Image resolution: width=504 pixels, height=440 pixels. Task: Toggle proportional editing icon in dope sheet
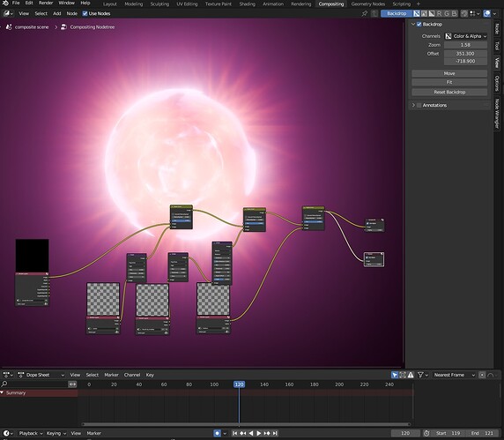pos(482,375)
